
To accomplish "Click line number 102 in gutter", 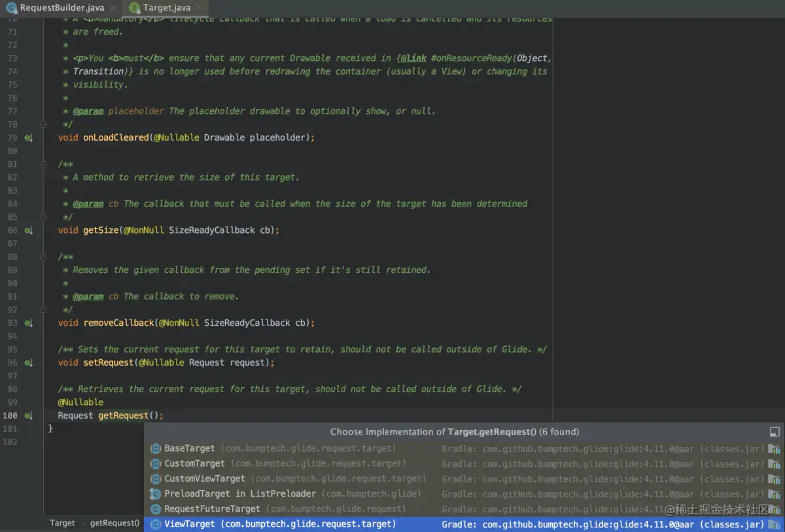I will (10, 442).
